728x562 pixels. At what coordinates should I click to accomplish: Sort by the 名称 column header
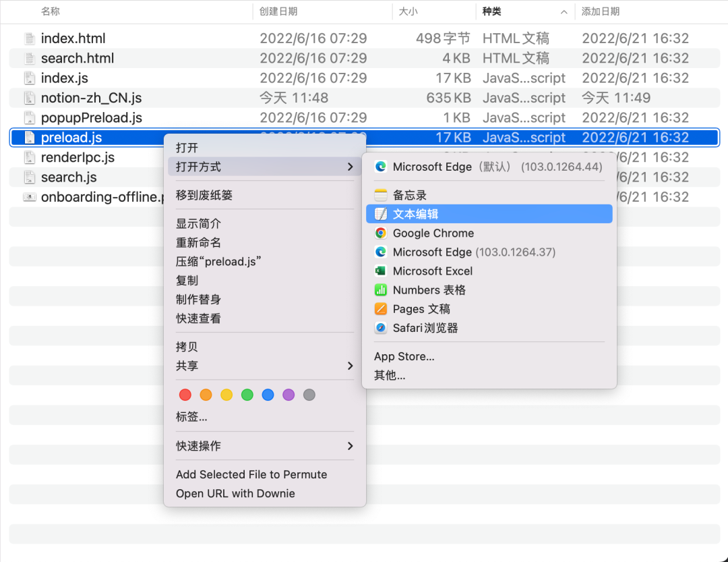tap(50, 11)
